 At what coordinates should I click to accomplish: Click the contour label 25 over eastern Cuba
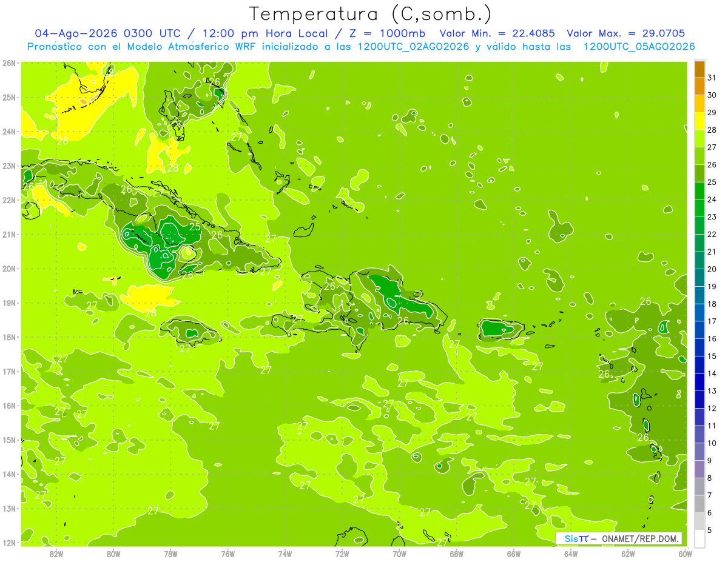195,227
